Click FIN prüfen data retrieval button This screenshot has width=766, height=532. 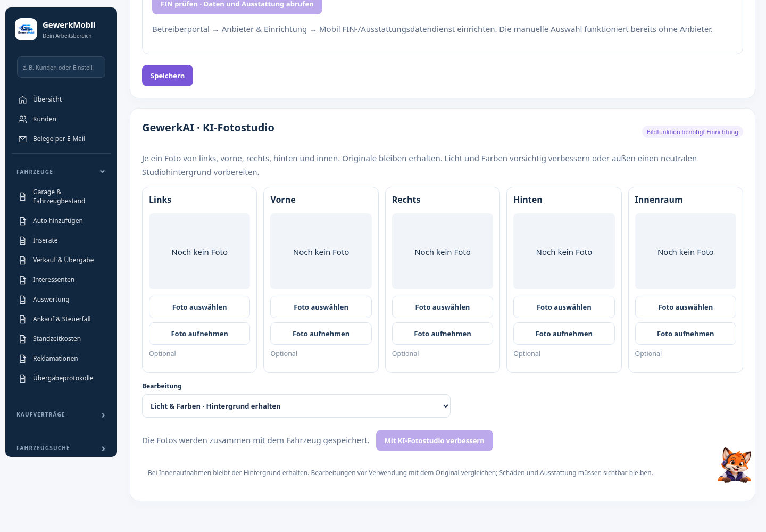tap(237, 5)
